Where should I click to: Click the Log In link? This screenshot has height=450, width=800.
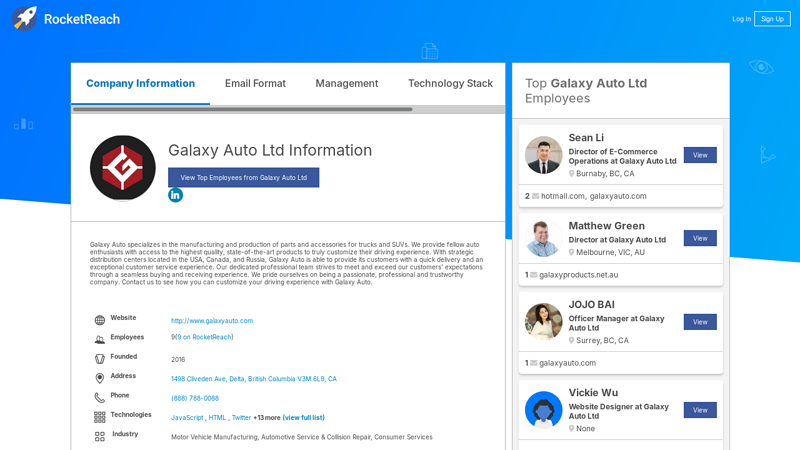[741, 19]
